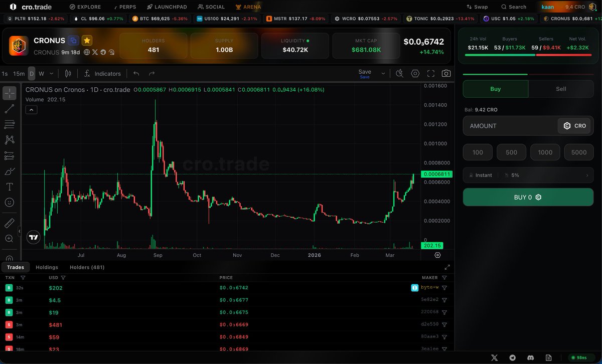Select the D daily timeframe
The height and width of the screenshot is (364, 602).
32,74
